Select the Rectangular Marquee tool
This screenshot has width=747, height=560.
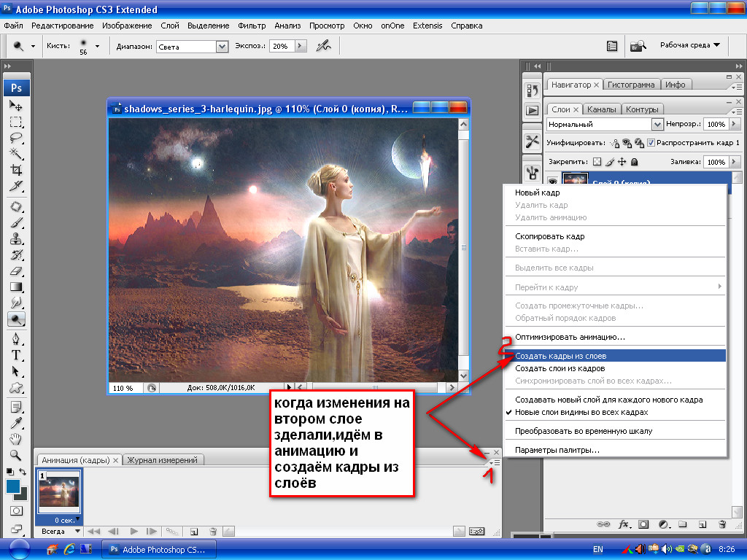click(x=16, y=122)
